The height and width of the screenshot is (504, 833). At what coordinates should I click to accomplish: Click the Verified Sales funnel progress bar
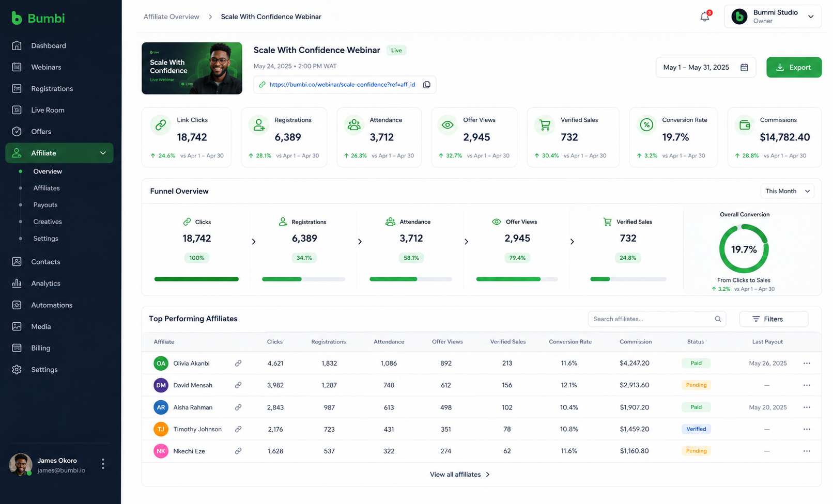(x=628, y=279)
